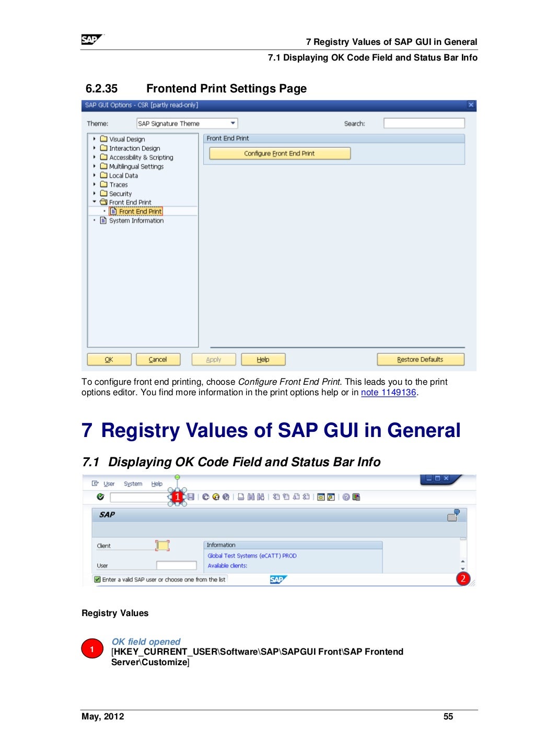Expand the Multilingual Settings node
Screen dimensions: 535x756
tap(95, 166)
